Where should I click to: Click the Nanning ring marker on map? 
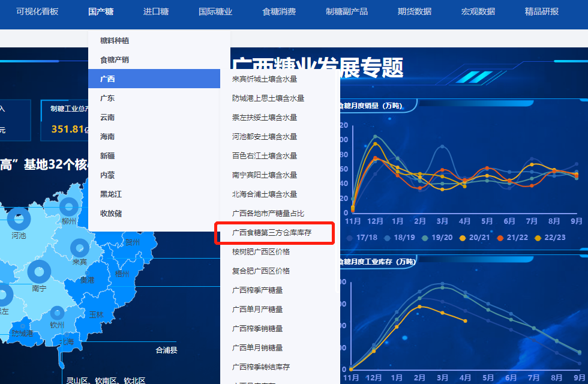[x=40, y=272]
